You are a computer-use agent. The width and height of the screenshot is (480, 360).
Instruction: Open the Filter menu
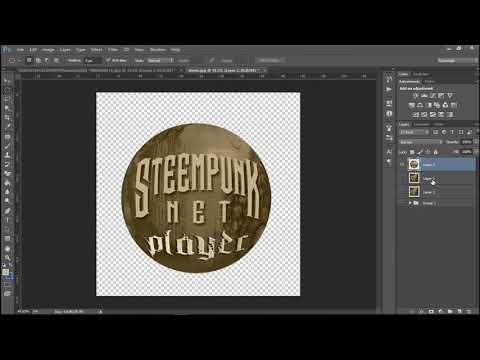113,50
